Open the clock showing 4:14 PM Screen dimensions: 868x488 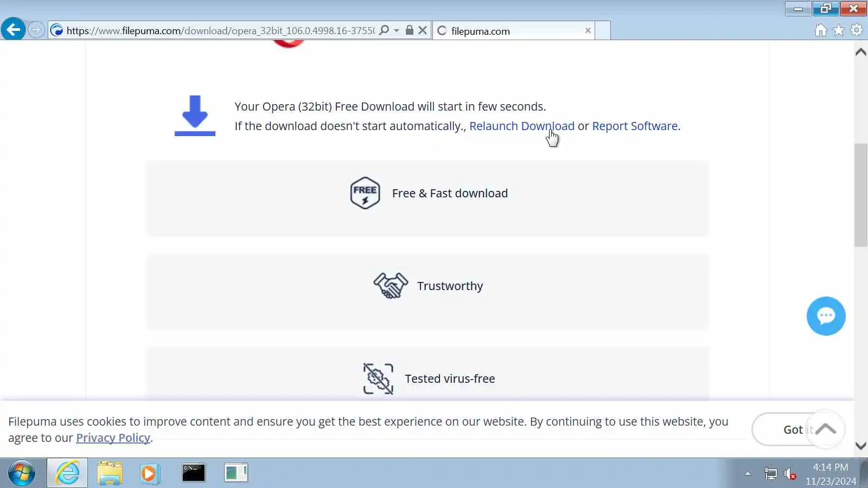click(831, 474)
